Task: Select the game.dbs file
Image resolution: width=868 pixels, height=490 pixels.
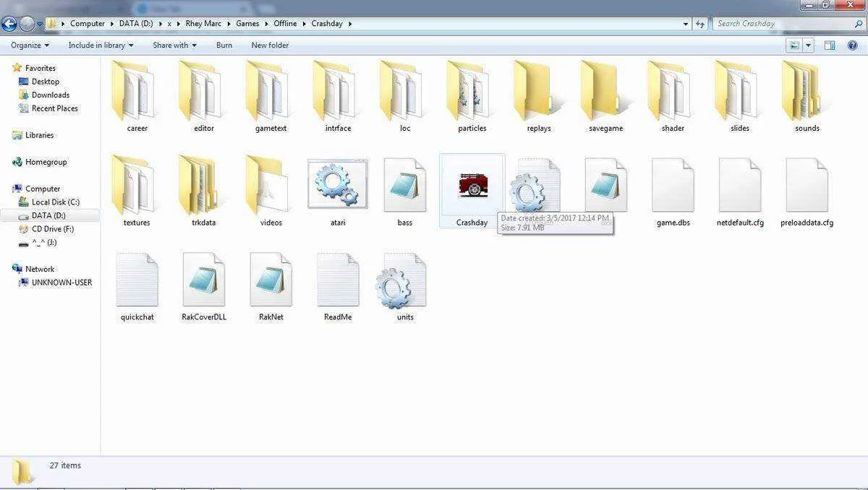Action: [x=673, y=191]
